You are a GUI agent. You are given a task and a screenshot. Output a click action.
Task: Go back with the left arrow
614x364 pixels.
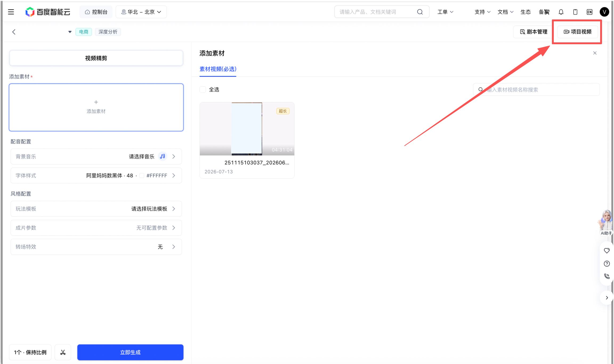coord(14,32)
